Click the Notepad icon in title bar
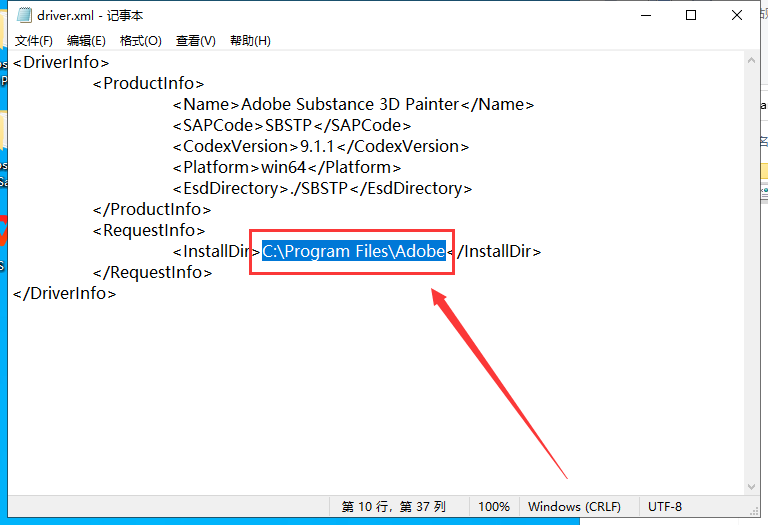Screen dimensions: 768x525 [24, 15]
